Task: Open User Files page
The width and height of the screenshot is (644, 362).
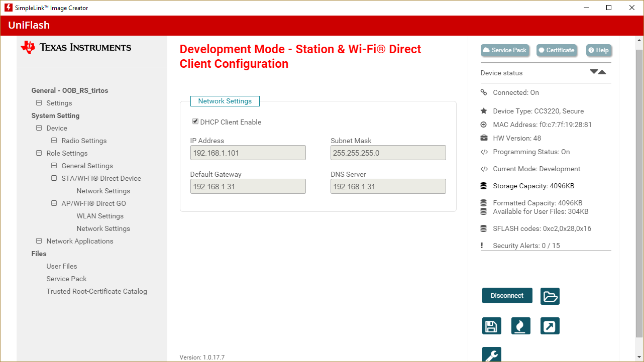Action: pyautogui.click(x=62, y=266)
